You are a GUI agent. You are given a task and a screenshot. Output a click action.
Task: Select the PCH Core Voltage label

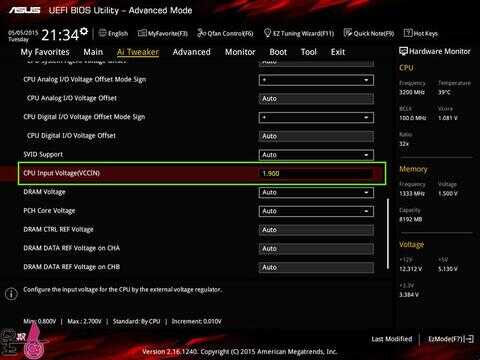pyautogui.click(x=49, y=211)
